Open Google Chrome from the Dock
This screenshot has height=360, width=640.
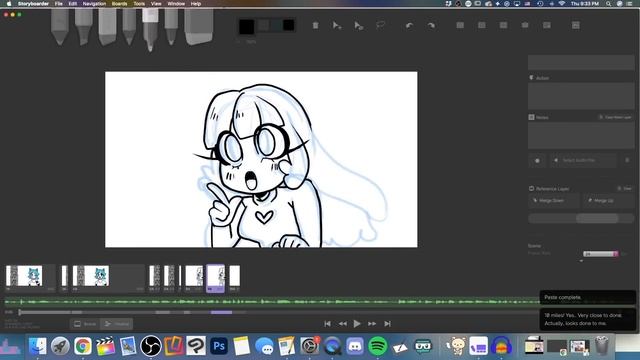tap(82, 346)
